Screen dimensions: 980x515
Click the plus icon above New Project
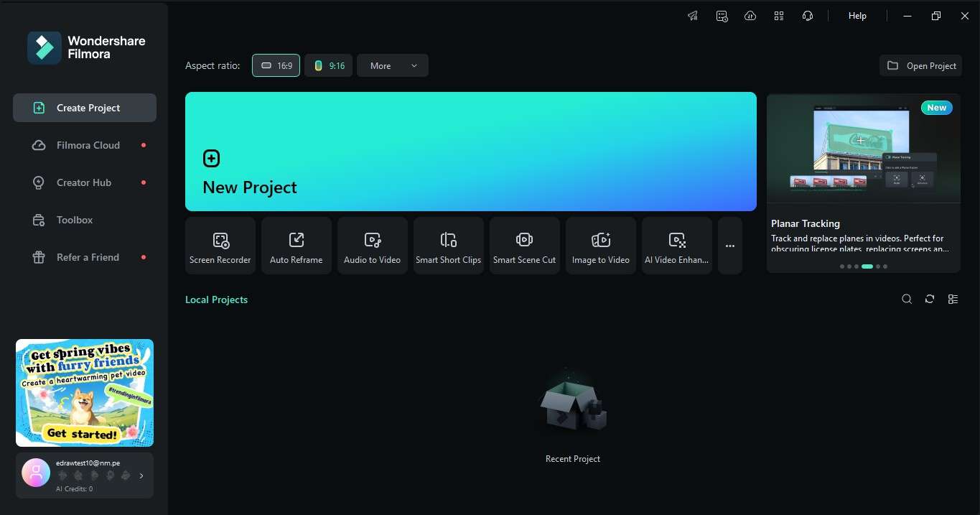click(x=211, y=158)
